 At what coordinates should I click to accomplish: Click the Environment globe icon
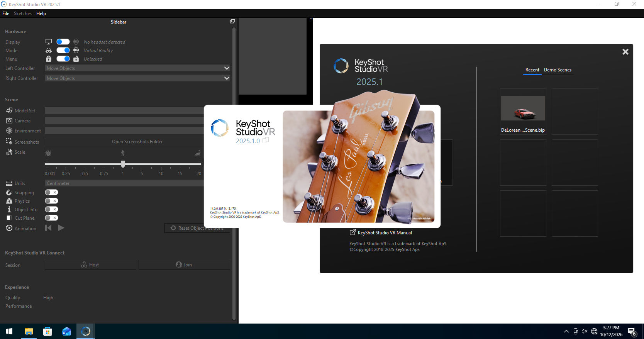(x=9, y=131)
